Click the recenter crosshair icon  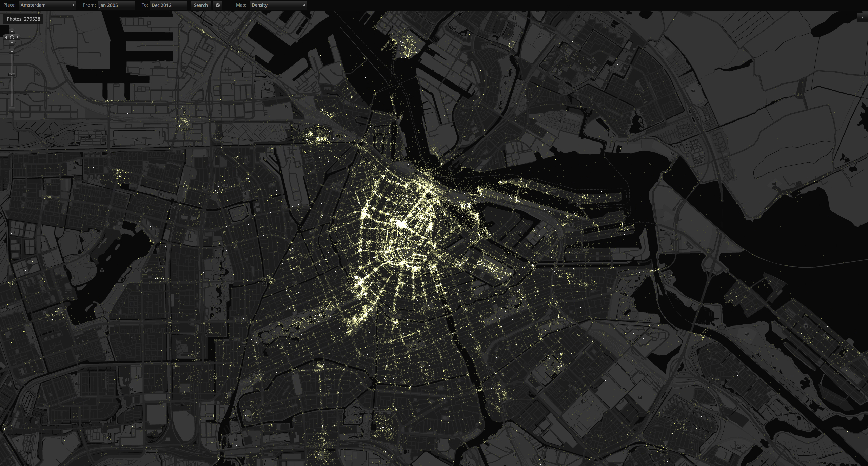[x=12, y=37]
